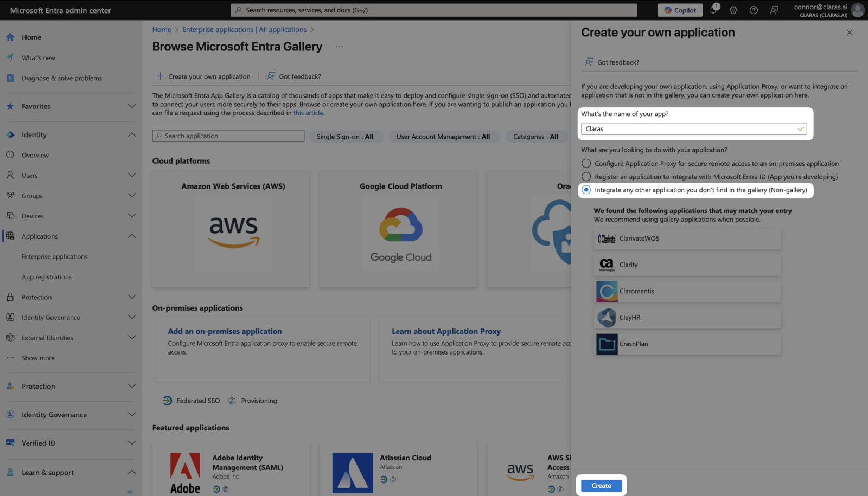Open the notifications bell icon

pos(713,10)
